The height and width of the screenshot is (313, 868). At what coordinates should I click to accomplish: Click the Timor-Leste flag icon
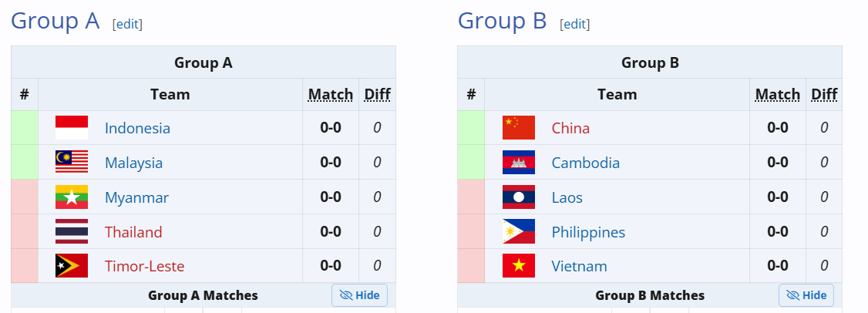click(72, 266)
